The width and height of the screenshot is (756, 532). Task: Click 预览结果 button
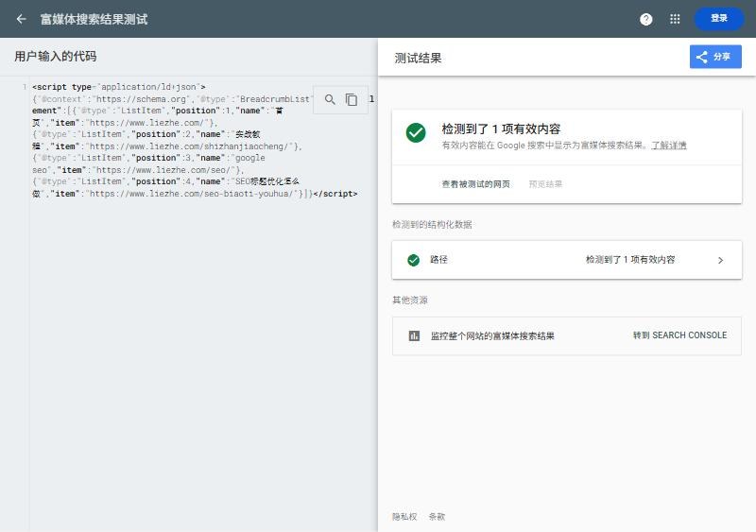545,184
